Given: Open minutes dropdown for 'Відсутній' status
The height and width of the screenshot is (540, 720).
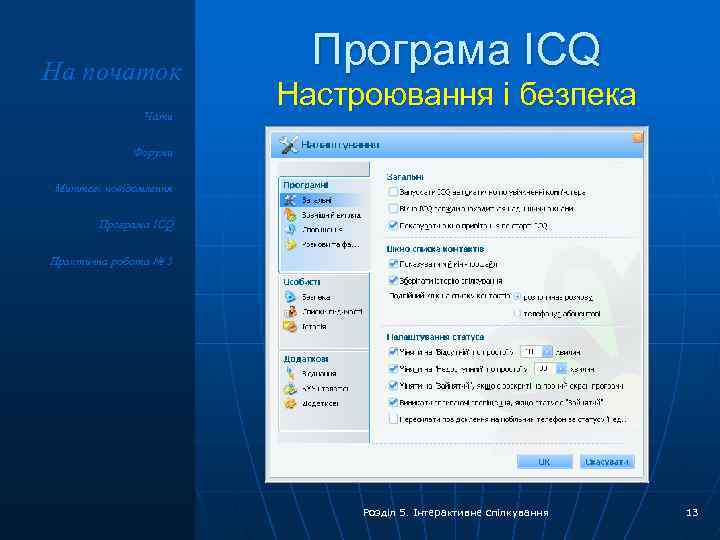Looking at the screenshot, I should coord(547,352).
